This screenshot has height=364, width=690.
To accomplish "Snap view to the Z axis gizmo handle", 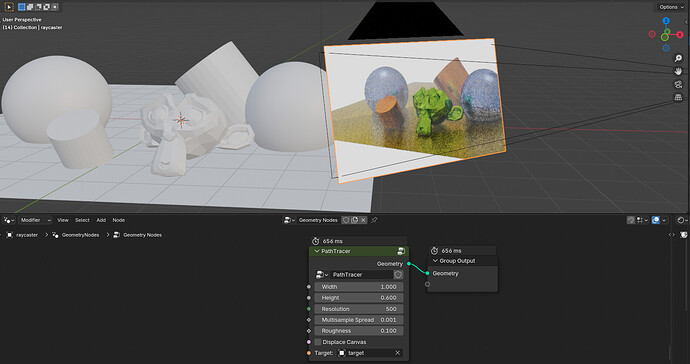I will pos(666,21).
